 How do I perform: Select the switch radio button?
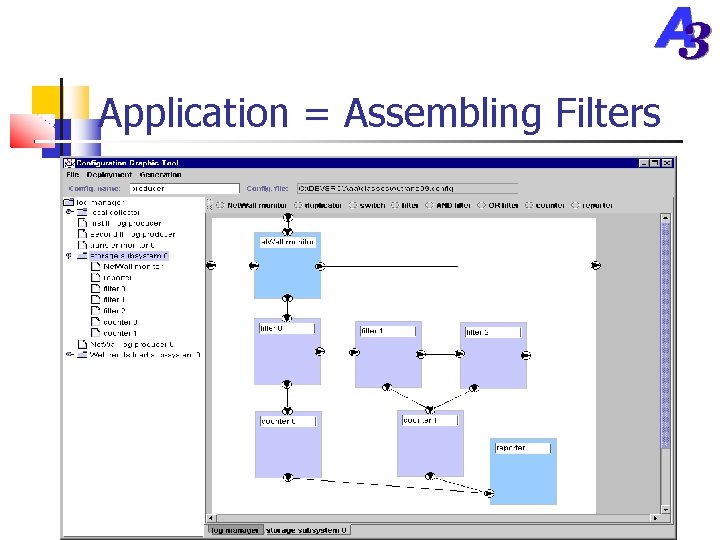pyautogui.click(x=353, y=205)
